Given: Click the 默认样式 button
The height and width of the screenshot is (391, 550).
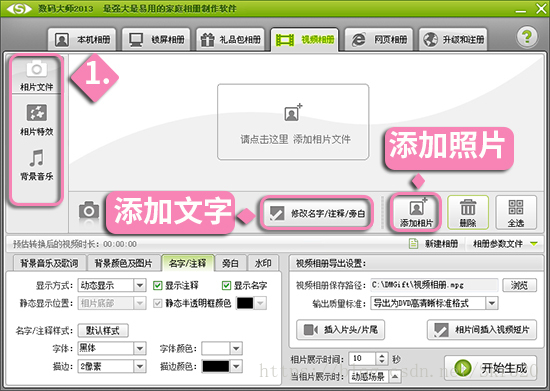Looking at the screenshot, I should click(x=103, y=330).
